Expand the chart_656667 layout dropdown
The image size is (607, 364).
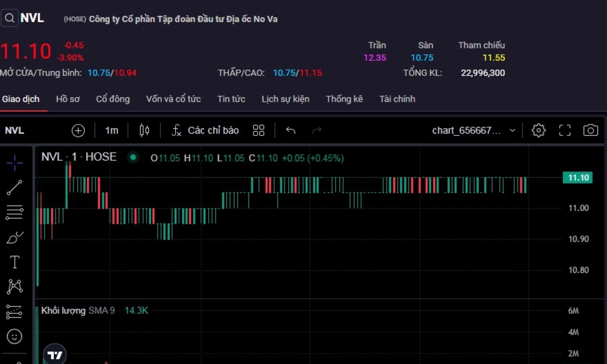(473, 131)
